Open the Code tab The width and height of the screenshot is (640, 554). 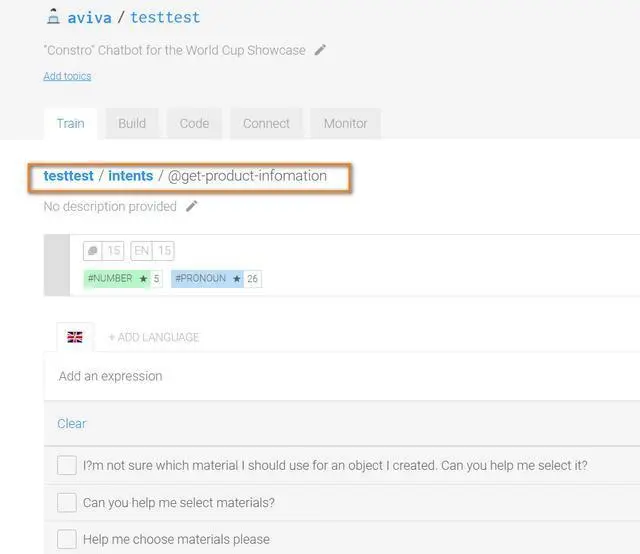194,123
